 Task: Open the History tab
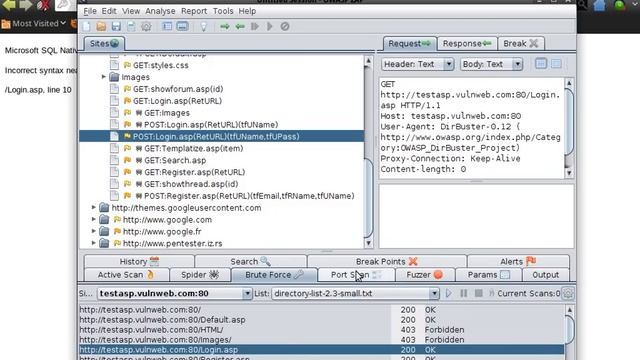[139, 261]
